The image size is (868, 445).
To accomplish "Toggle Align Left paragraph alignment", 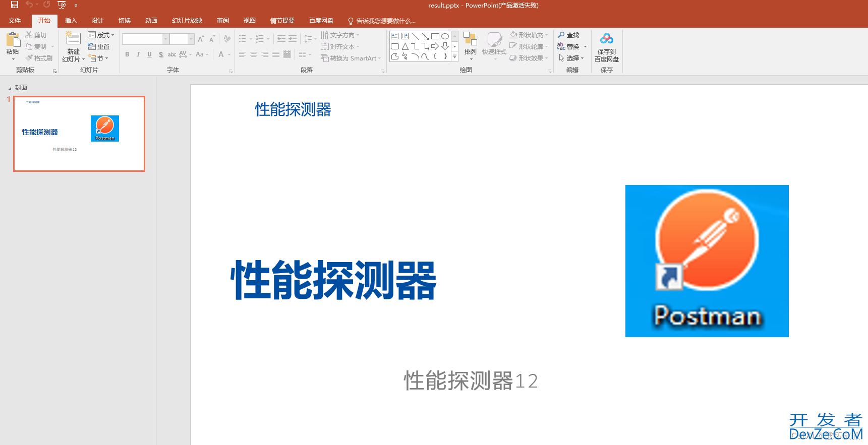I will tap(243, 54).
